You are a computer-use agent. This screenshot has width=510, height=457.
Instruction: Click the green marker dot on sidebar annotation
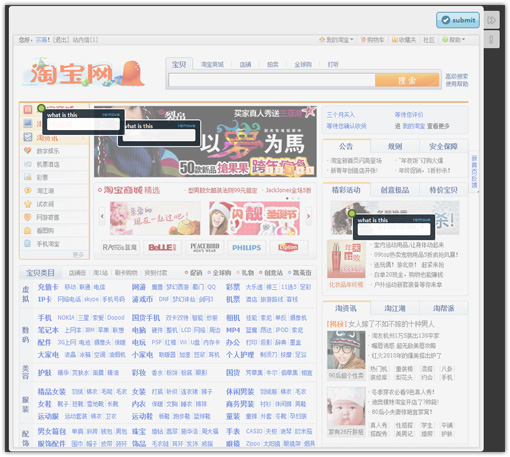[41, 108]
